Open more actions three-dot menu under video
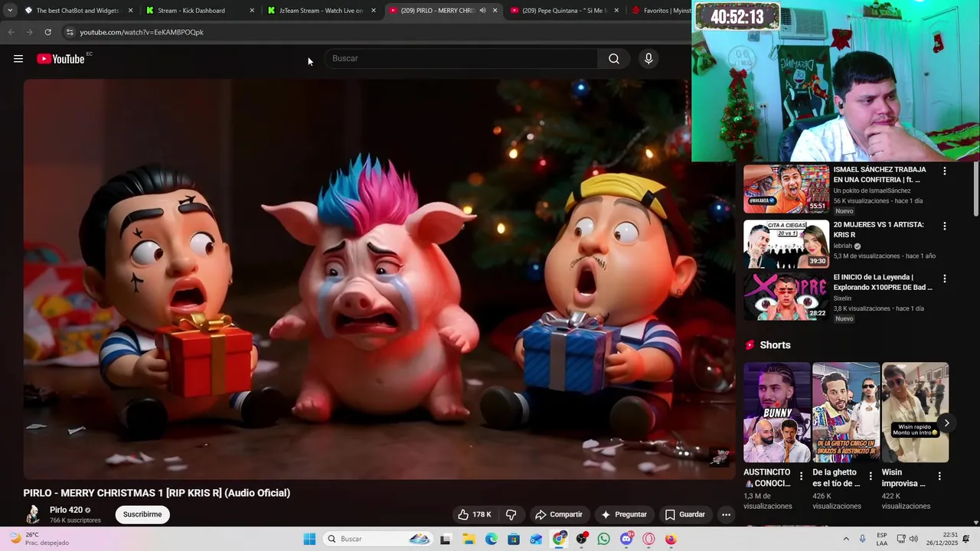 pyautogui.click(x=726, y=514)
